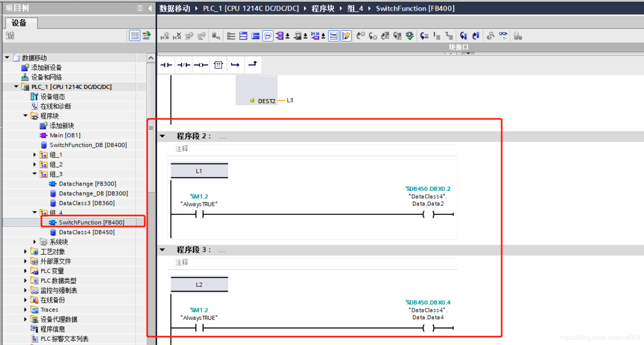Toggle the free comments list icon
The width and height of the screenshot is (644, 345).
click(334, 36)
